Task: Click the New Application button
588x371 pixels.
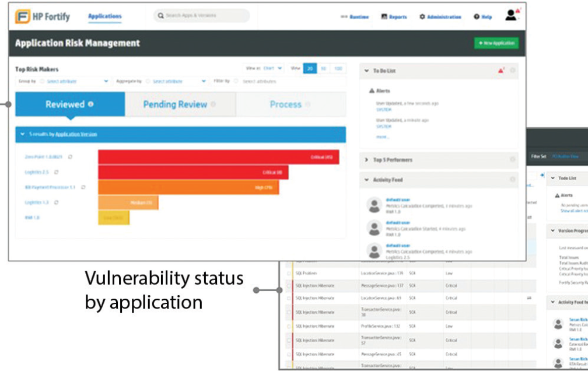Action: pyautogui.click(x=496, y=43)
